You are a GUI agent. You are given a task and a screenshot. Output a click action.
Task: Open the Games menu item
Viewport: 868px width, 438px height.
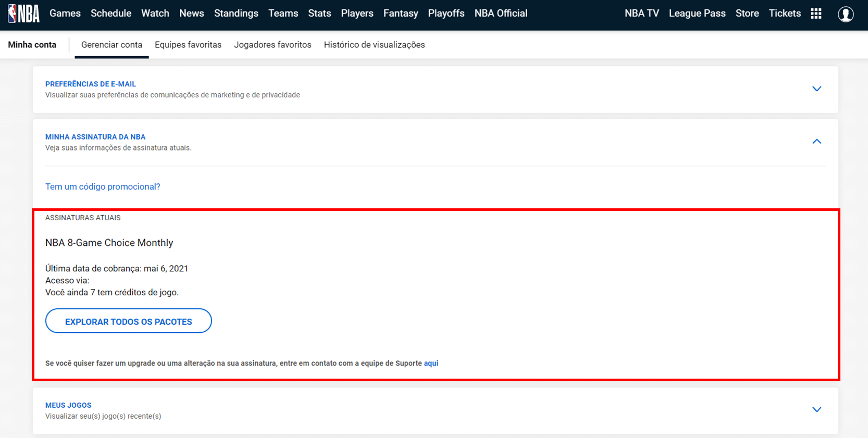[x=65, y=14]
